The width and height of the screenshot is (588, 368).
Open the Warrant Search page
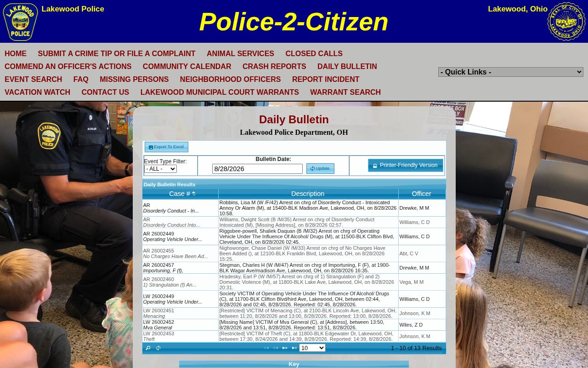coord(345,92)
